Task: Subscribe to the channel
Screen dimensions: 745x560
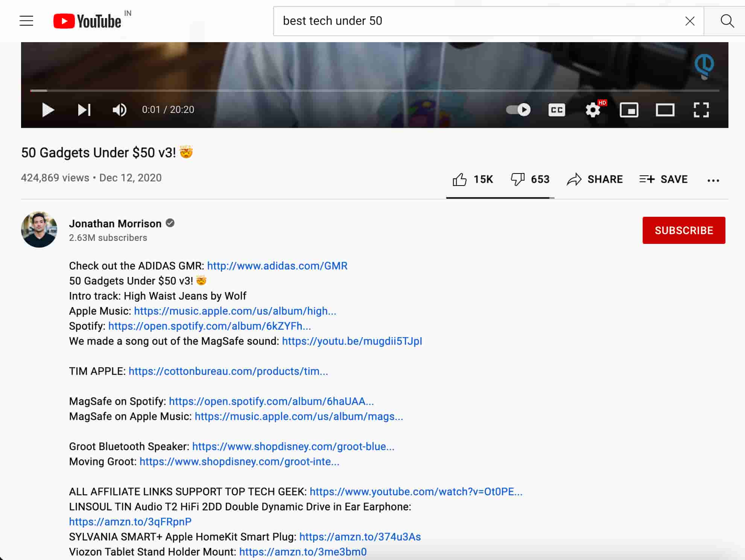Action: pyautogui.click(x=684, y=230)
